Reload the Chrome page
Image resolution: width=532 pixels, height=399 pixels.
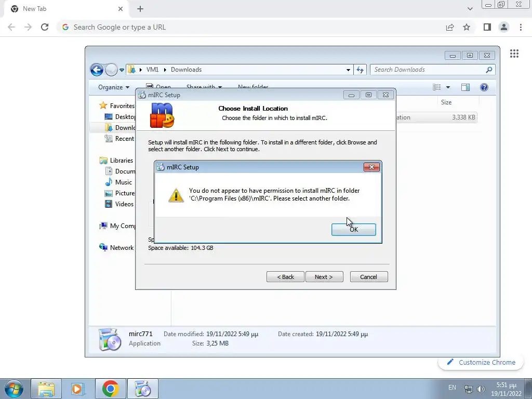pyautogui.click(x=45, y=27)
